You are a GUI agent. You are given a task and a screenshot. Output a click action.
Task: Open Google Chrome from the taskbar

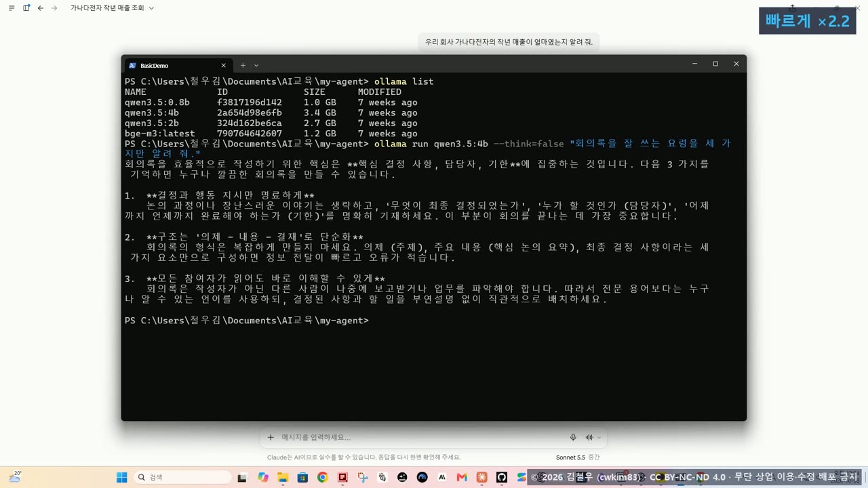coord(323,477)
